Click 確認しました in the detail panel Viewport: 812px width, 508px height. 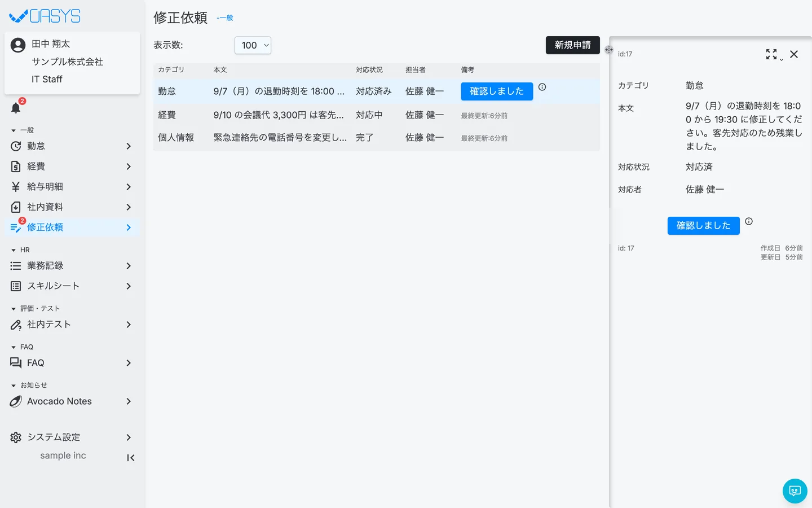click(703, 226)
